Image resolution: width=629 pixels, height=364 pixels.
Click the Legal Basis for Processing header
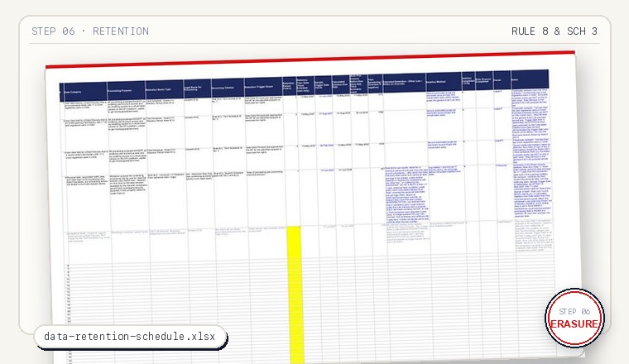[197, 89]
